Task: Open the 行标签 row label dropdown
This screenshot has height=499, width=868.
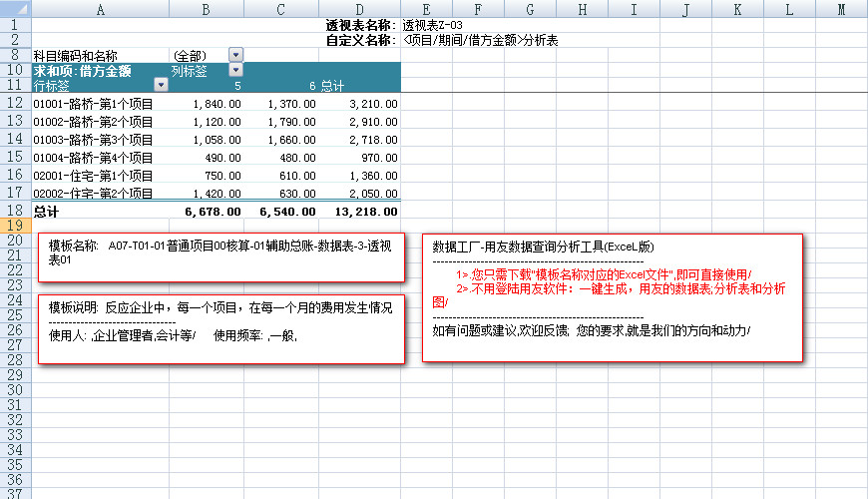Action: point(161,86)
